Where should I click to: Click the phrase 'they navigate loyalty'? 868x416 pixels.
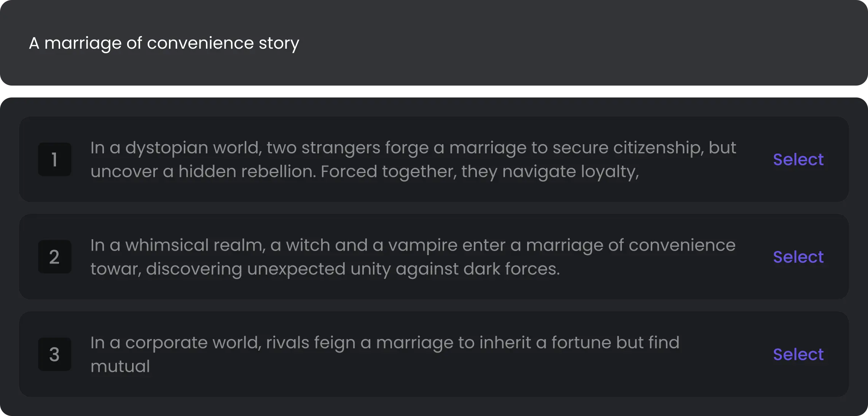click(550, 171)
